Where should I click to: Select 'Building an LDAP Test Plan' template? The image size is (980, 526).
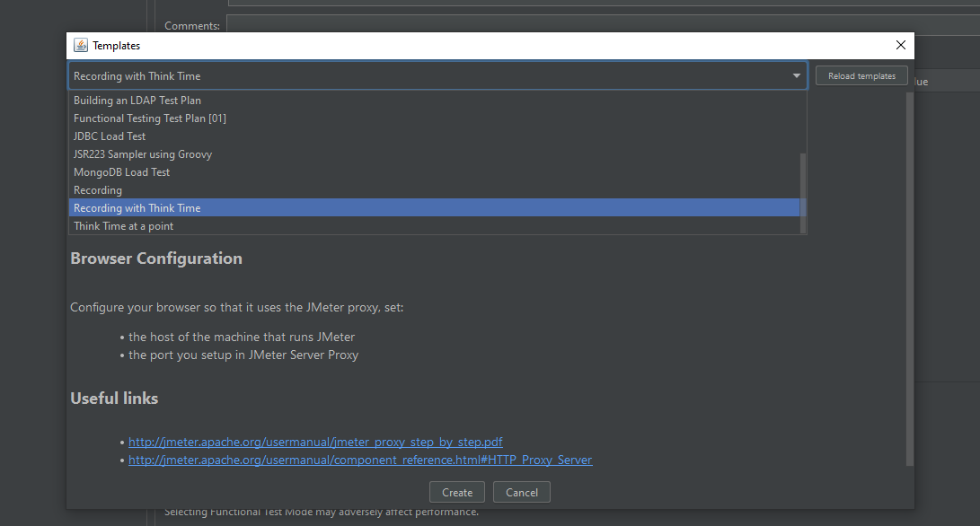pyautogui.click(x=435, y=101)
